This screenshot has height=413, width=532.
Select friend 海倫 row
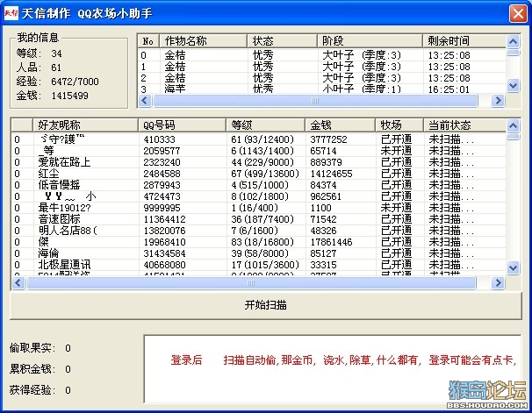[x=259, y=253]
